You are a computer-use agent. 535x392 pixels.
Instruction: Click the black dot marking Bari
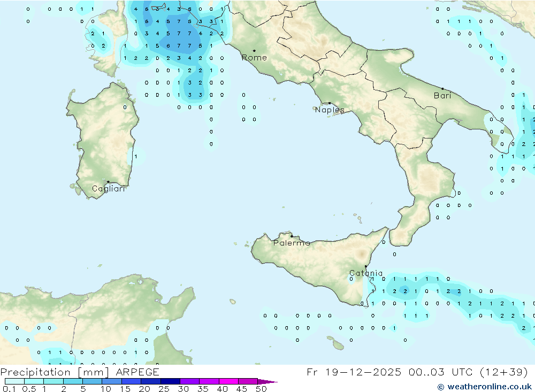442,89
